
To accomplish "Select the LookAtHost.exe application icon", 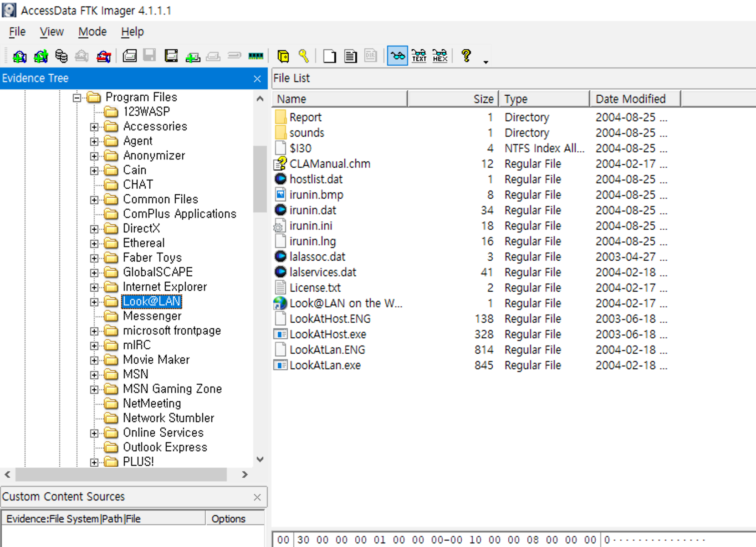I will (x=280, y=334).
